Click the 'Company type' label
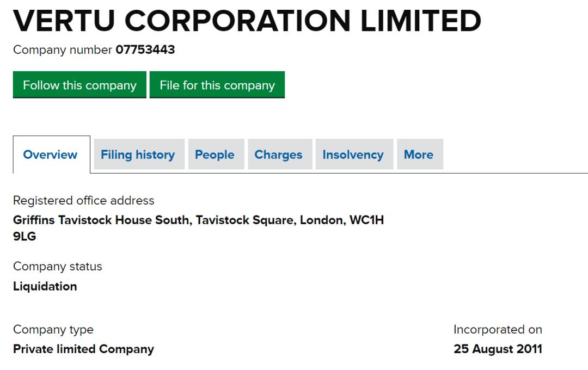 pyautogui.click(x=53, y=330)
